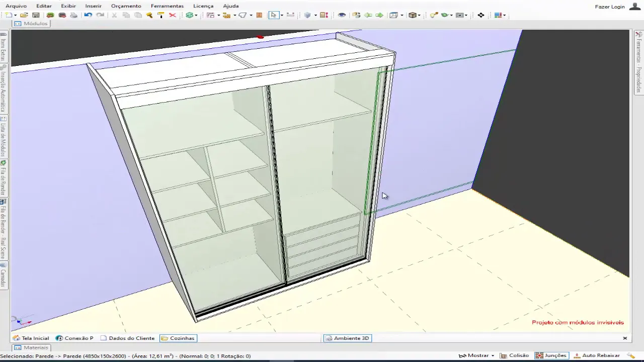This screenshot has height=362, width=644.
Task: Toggle the Junções option
Action: tap(551, 355)
